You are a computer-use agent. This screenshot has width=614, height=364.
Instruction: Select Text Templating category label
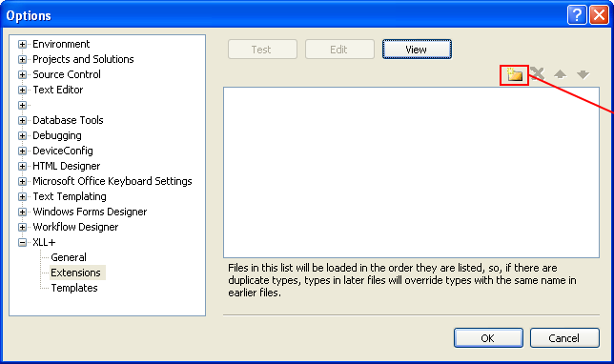point(70,197)
